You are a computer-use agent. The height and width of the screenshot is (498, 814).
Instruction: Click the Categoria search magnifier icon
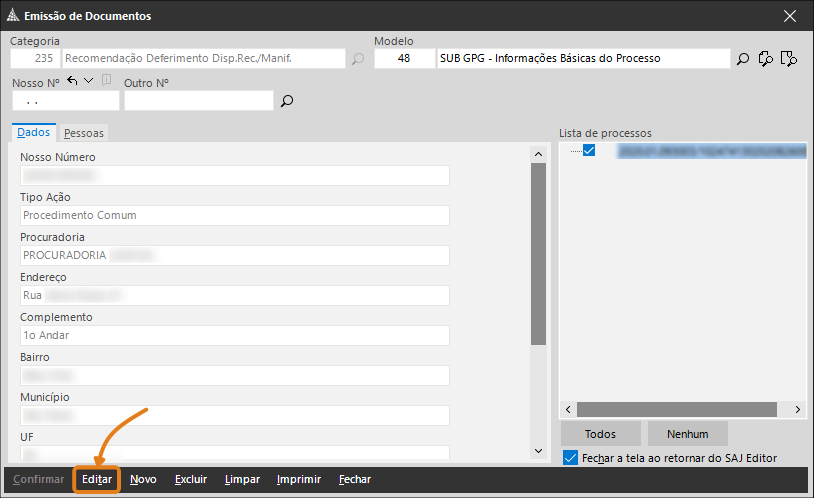(358, 59)
